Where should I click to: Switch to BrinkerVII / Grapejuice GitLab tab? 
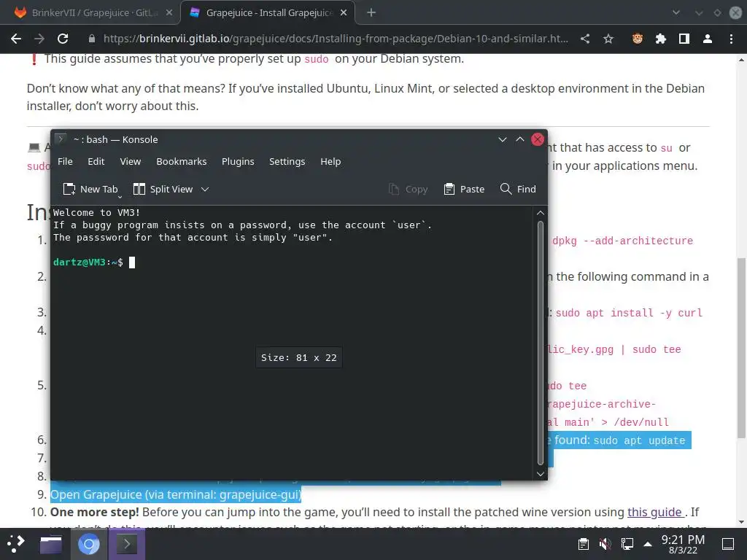click(90, 13)
